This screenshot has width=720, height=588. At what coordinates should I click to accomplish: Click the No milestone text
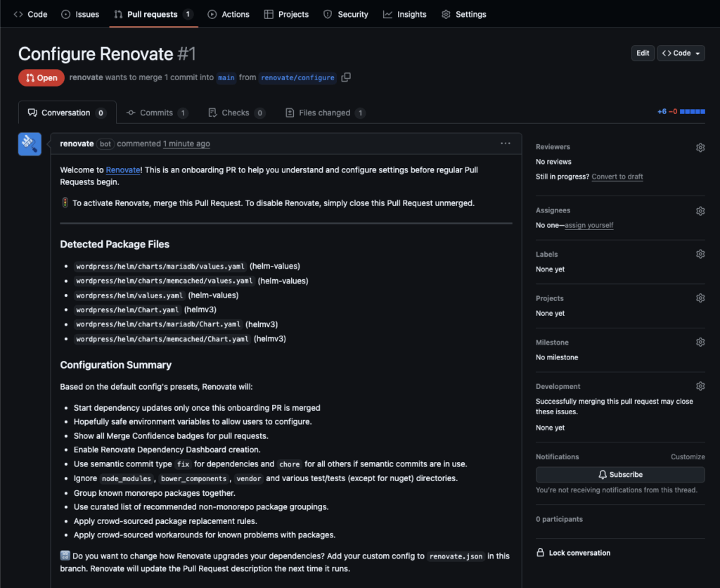click(x=557, y=358)
